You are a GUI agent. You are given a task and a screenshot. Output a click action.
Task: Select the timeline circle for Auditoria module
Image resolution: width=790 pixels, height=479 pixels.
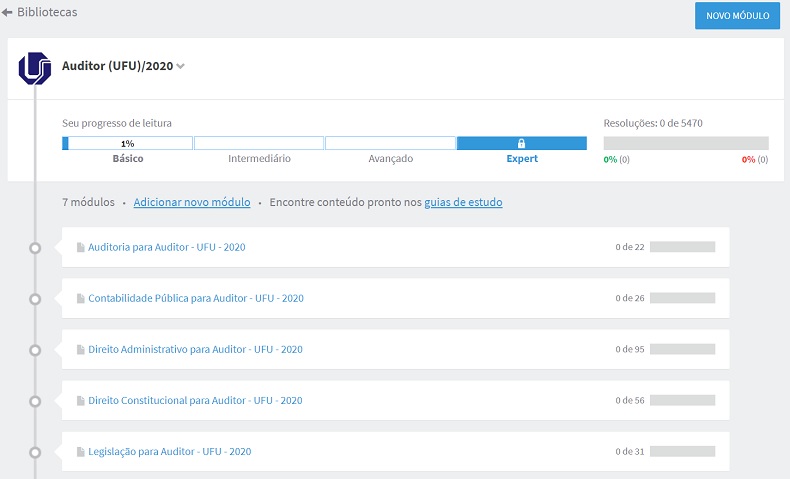click(x=35, y=248)
